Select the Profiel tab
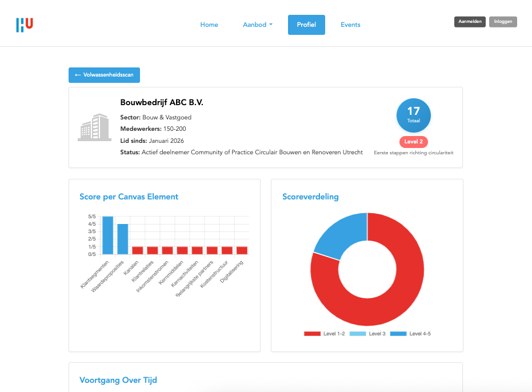 click(306, 25)
